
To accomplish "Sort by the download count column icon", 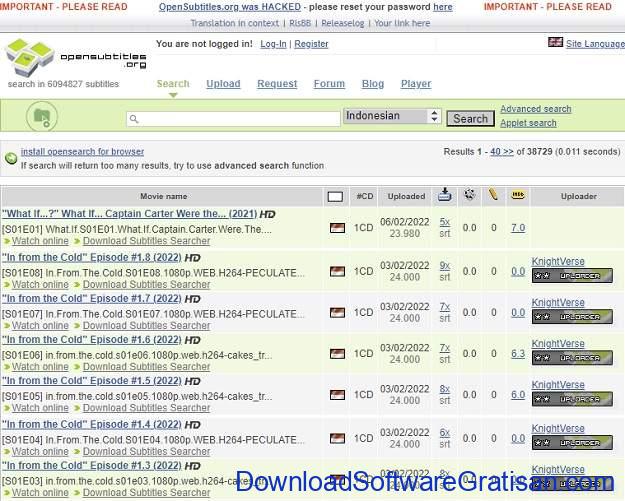I will tap(444, 195).
